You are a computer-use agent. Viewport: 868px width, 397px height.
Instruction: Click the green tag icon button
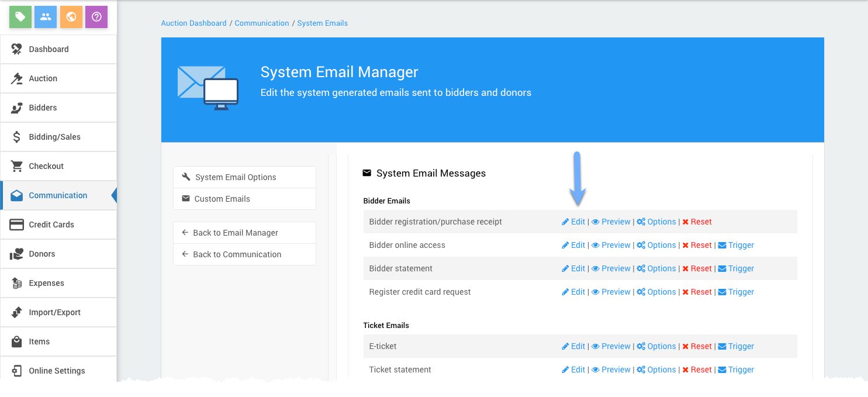[20, 17]
